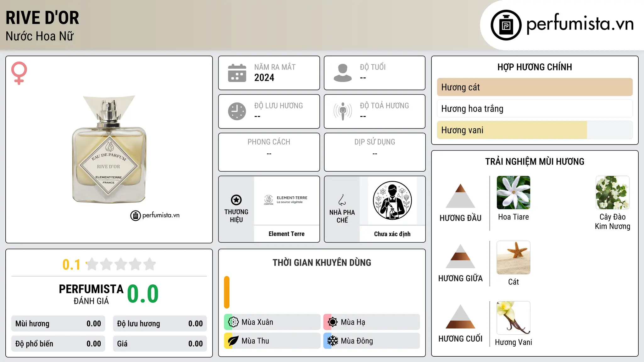This screenshot has height=362, width=644.
Task: Click the green 0.0 Perfumista score
Action: point(143,294)
